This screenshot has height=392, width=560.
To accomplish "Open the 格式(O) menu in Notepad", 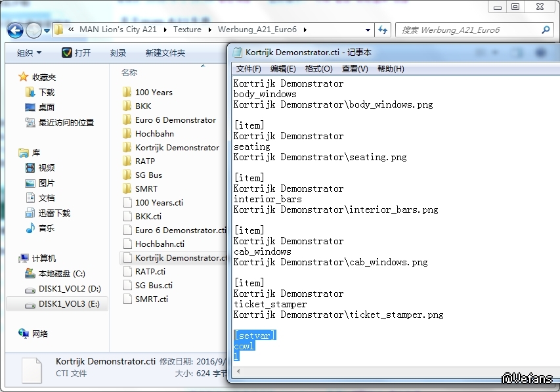I will (x=318, y=68).
